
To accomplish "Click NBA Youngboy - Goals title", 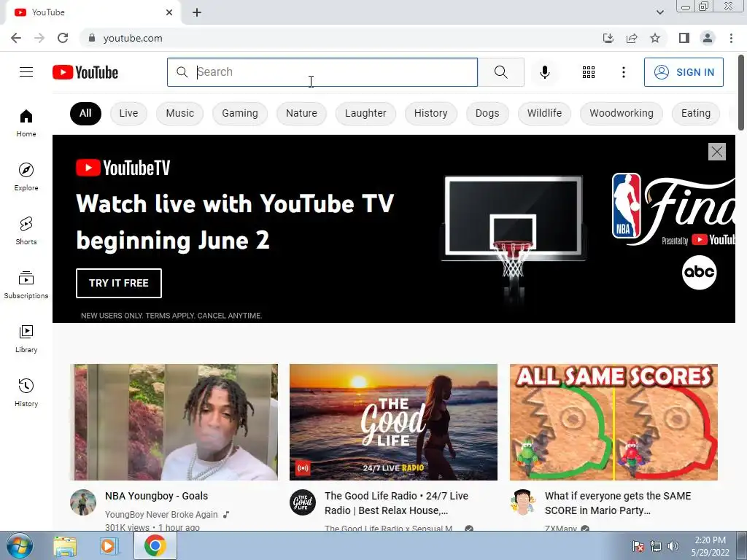I will coord(156,496).
